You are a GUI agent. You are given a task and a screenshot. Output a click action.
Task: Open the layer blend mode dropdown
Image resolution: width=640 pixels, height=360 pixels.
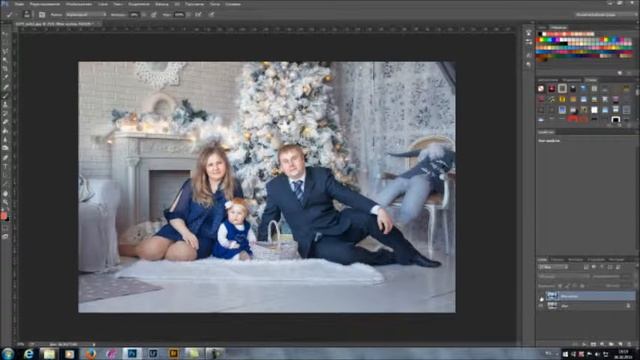pyautogui.click(x=564, y=276)
